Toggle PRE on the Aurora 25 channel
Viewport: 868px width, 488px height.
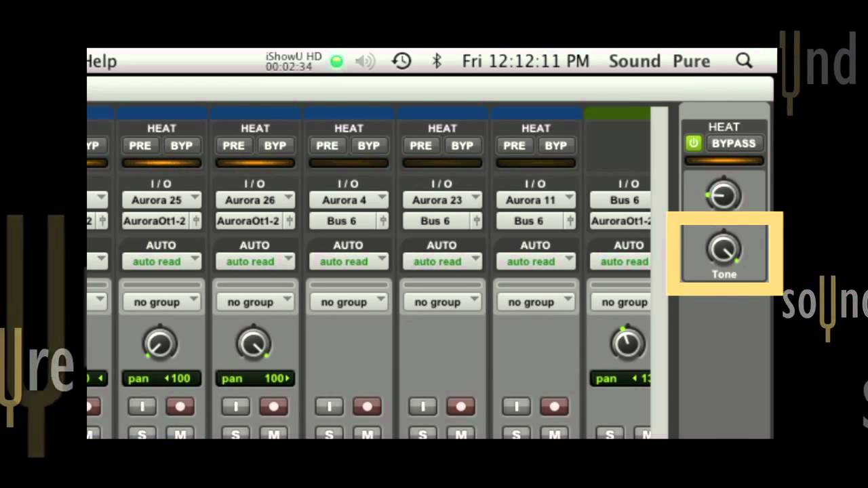point(140,145)
